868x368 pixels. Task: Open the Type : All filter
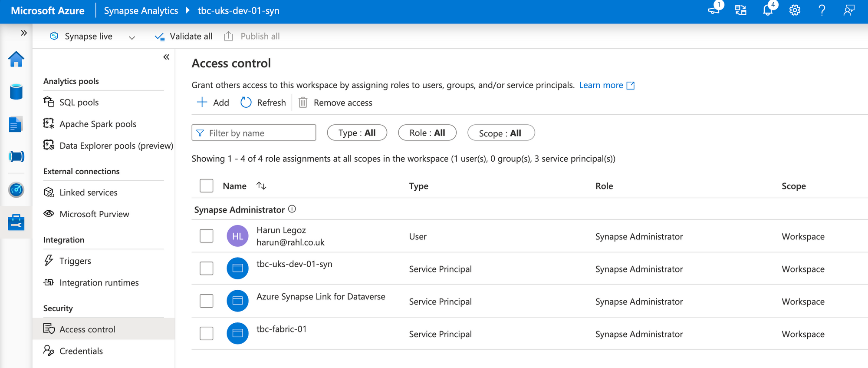(x=357, y=133)
